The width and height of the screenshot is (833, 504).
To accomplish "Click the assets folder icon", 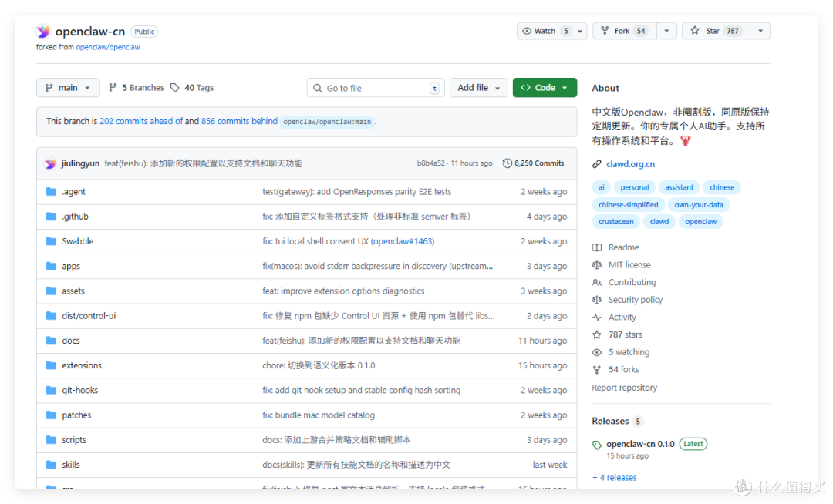I will pos(51,291).
